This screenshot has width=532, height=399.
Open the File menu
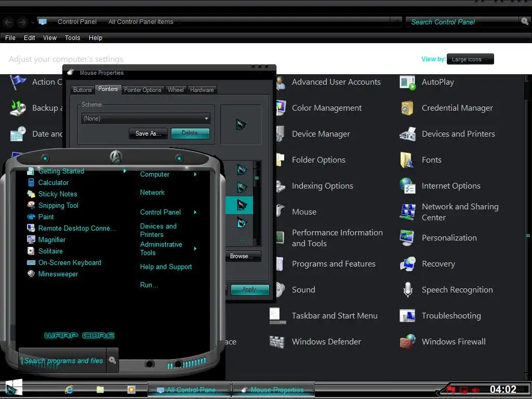tap(10, 37)
